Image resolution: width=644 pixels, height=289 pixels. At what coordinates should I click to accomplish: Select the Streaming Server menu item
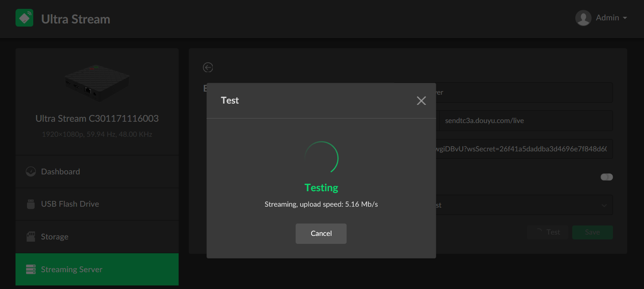pyautogui.click(x=72, y=270)
